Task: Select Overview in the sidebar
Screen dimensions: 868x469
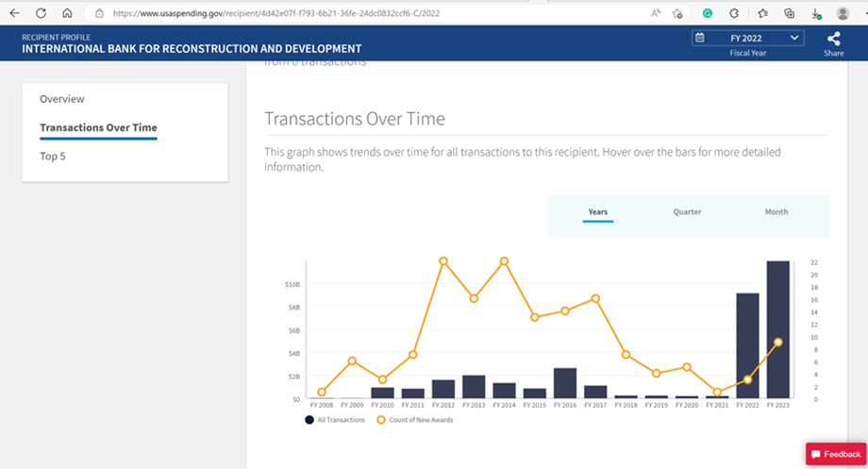Action: point(62,99)
